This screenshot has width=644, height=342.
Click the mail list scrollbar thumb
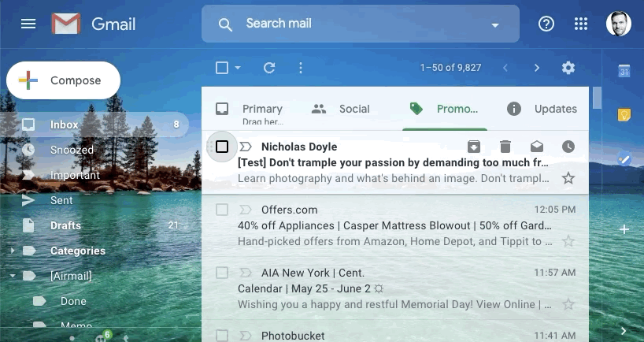598,98
